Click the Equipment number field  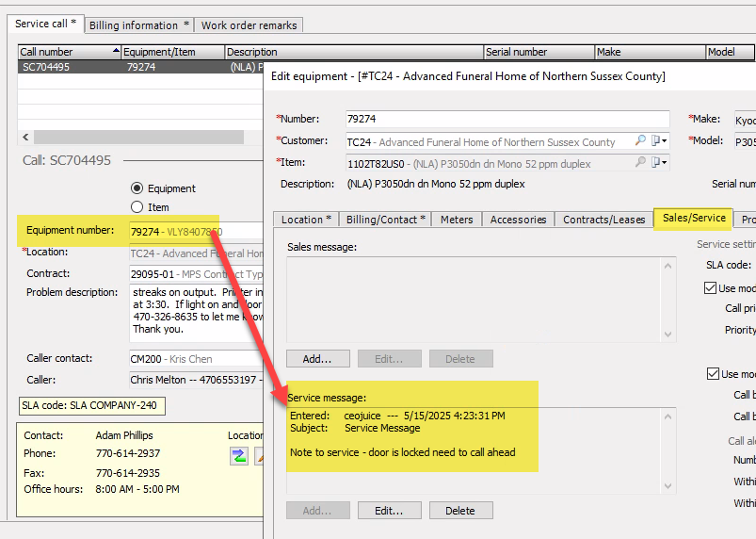[196, 232]
